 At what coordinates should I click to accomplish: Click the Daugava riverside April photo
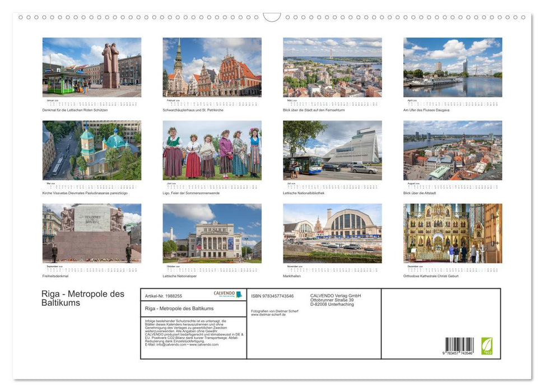coord(452,67)
